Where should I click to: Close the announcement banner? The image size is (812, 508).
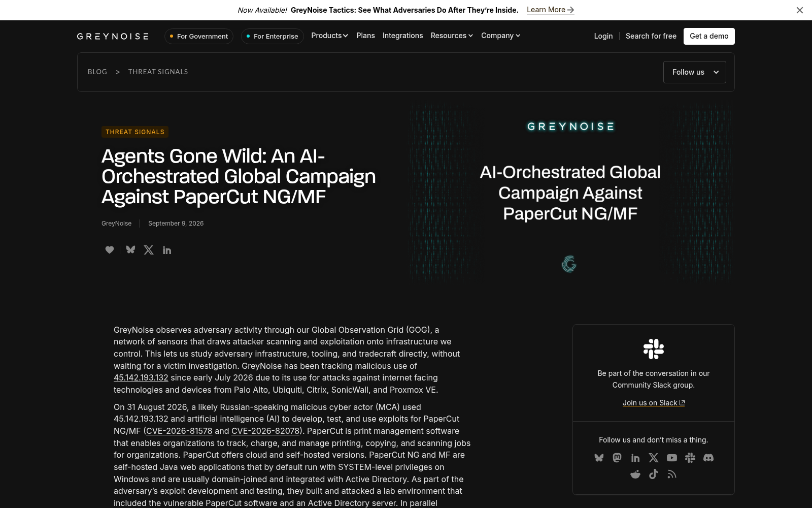click(x=800, y=10)
